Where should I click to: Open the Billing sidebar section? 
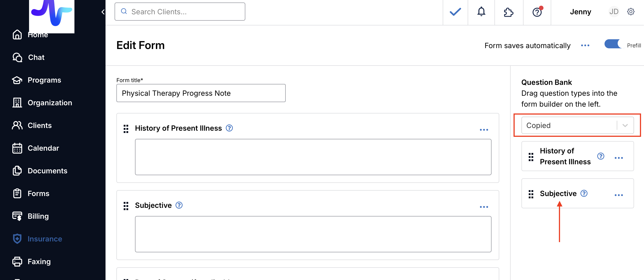pos(38,216)
